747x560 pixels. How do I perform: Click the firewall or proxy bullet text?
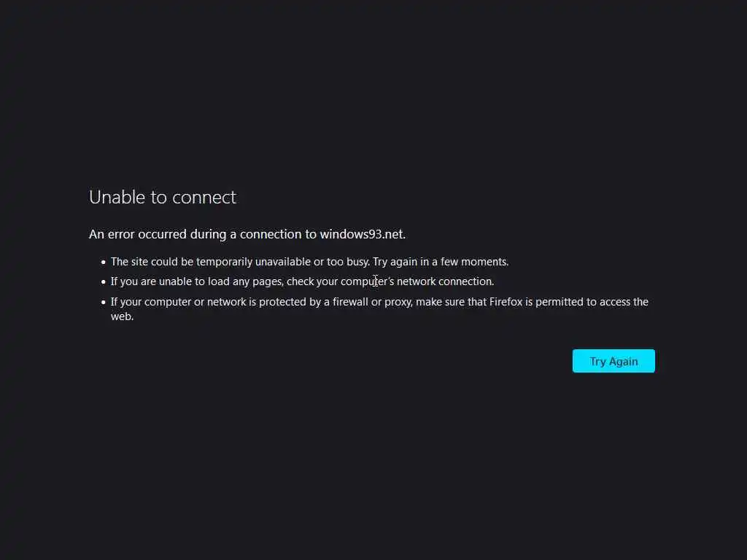(379, 308)
